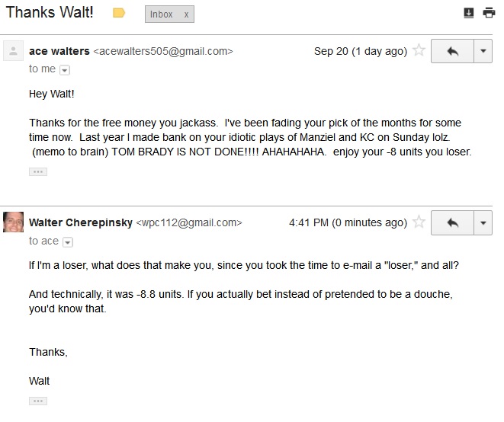Star Walter Cherepinsky's reply

(x=419, y=222)
